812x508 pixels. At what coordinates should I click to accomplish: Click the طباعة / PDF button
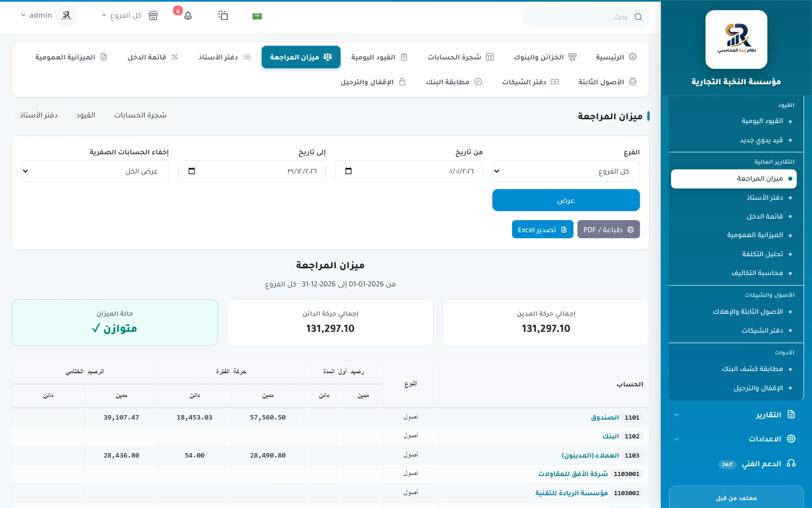pos(608,229)
